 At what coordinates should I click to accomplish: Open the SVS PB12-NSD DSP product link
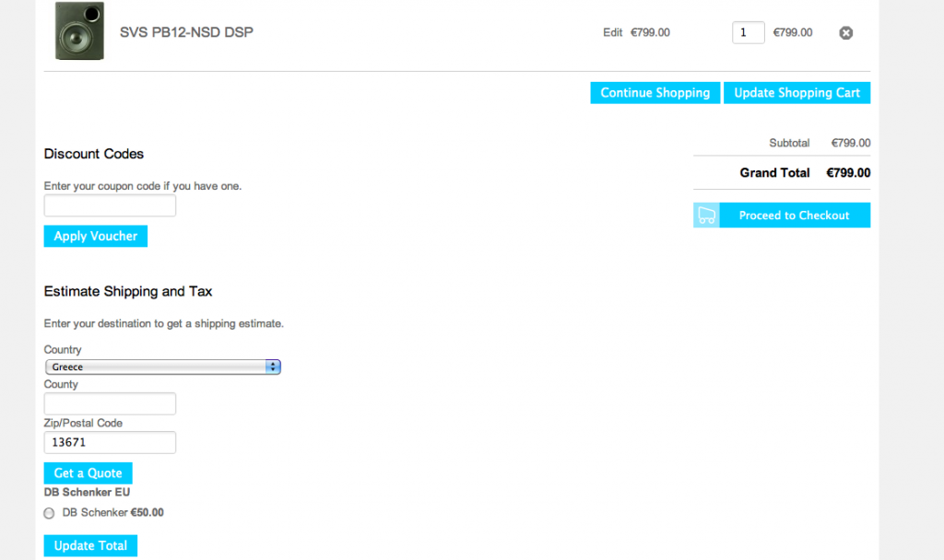click(x=186, y=32)
